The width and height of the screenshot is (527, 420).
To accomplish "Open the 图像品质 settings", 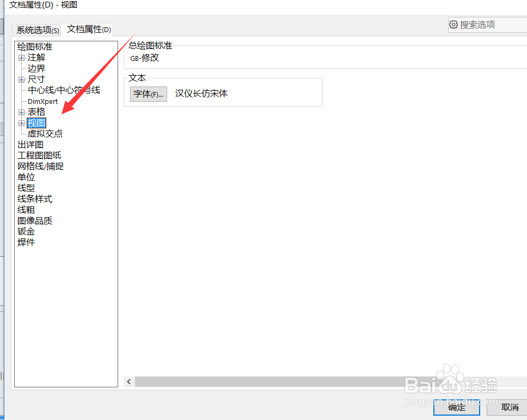I will pos(35,221).
